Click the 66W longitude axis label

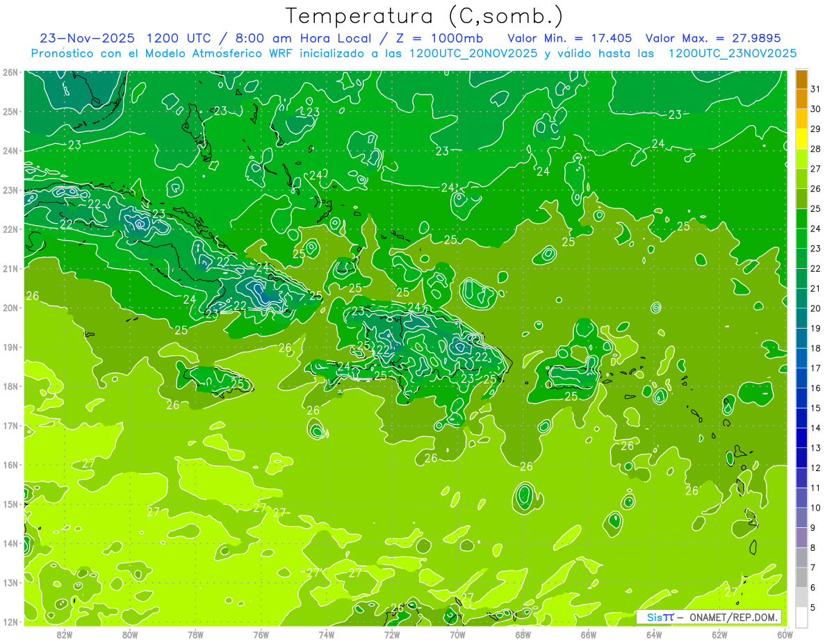coord(588,634)
